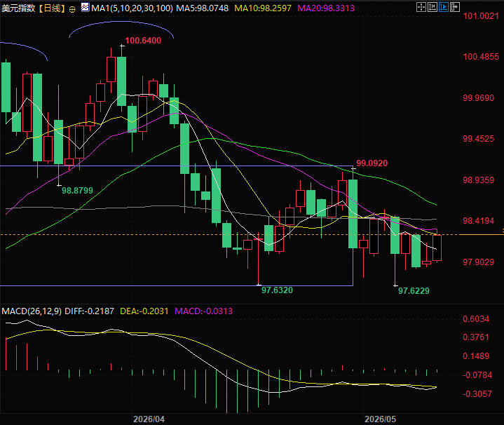Viewport: 504px width, 425px height.
Task: Click the yellow MA10:98.2597 value
Action: (263, 8)
